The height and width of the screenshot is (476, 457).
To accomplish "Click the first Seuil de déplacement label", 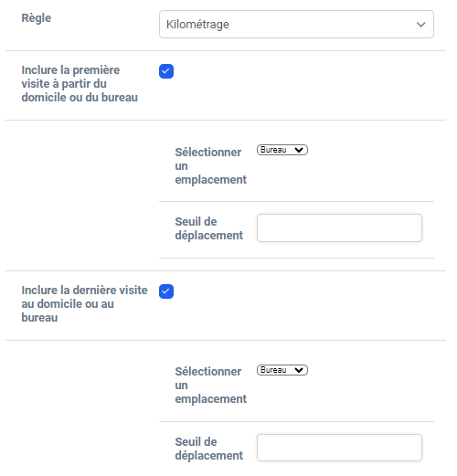I will pos(208,228).
